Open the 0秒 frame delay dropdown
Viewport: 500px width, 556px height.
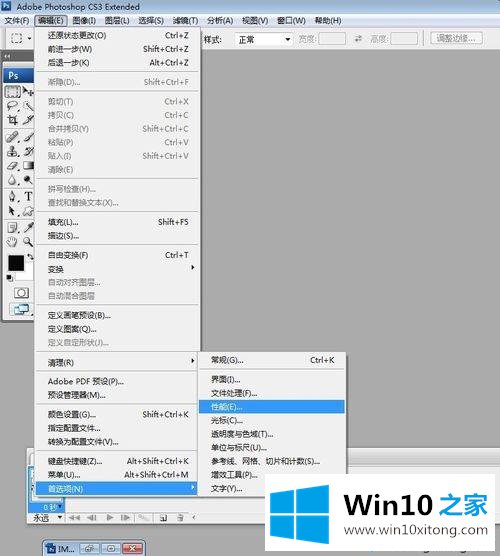pos(51,507)
